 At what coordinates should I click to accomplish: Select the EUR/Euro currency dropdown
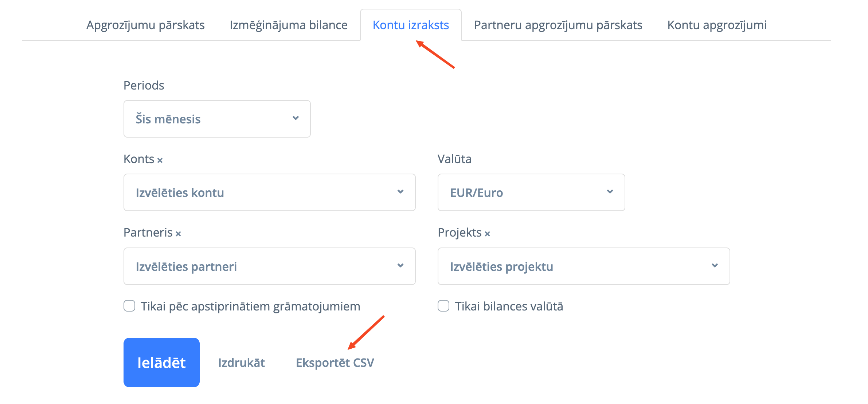click(x=531, y=192)
